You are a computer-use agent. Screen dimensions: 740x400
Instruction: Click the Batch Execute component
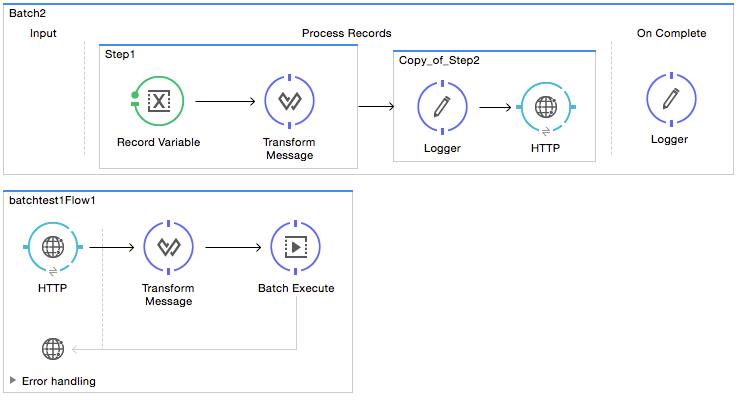(296, 248)
